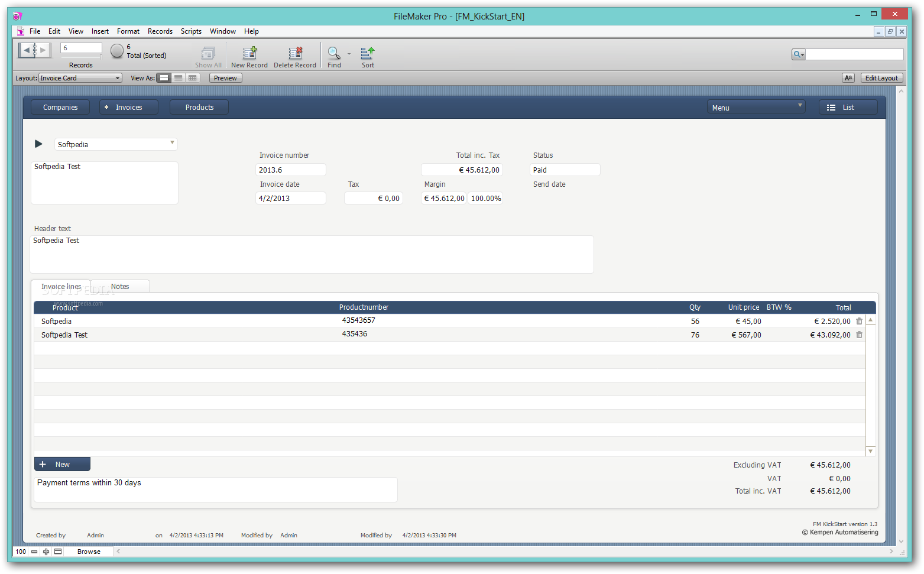Click the Companies navigation button
The height and width of the screenshot is (574, 924).
click(x=60, y=107)
